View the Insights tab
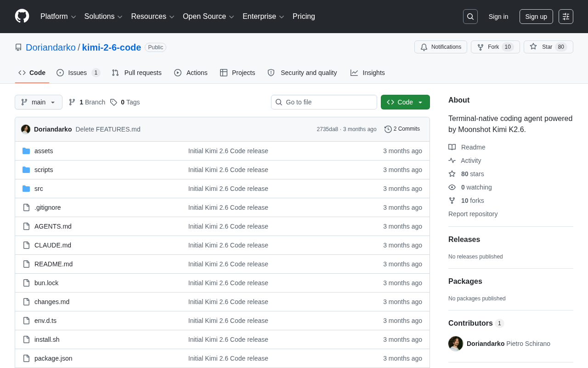 pyautogui.click(x=367, y=73)
